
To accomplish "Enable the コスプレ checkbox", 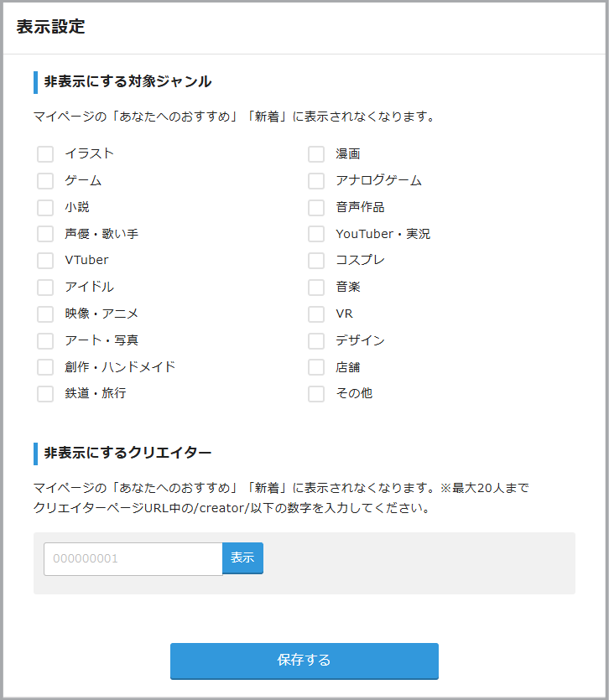I will 316,261.
